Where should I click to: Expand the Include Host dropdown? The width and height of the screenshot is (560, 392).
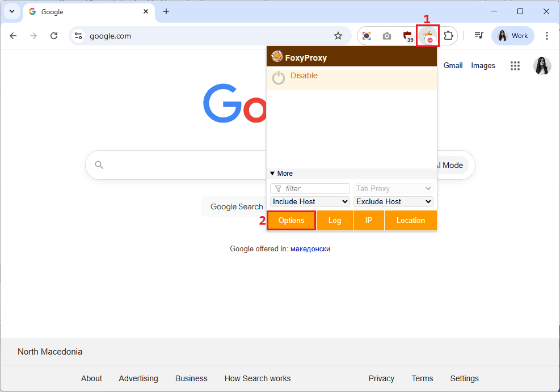click(x=310, y=201)
